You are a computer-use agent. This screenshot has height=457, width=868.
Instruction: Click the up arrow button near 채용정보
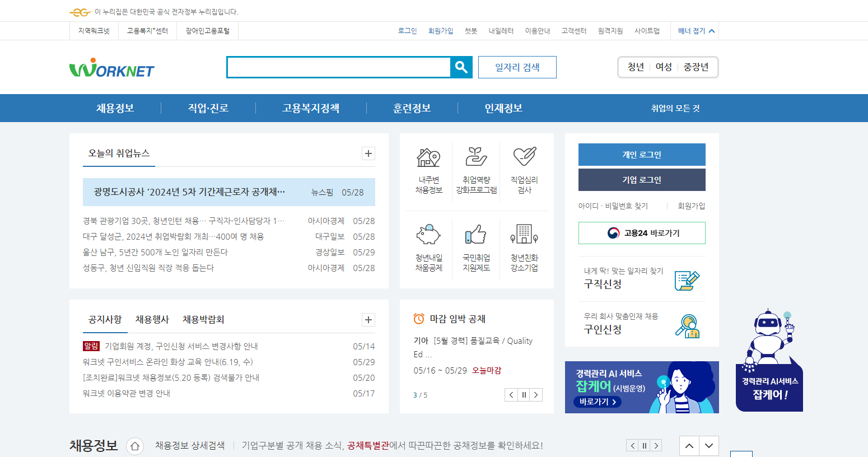(x=689, y=446)
